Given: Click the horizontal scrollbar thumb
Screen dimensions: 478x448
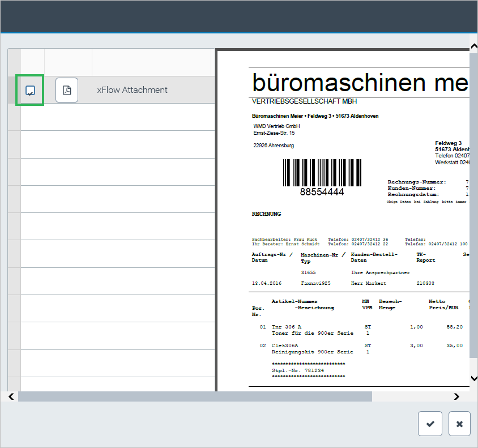Looking at the screenshot, I should tap(195, 396).
